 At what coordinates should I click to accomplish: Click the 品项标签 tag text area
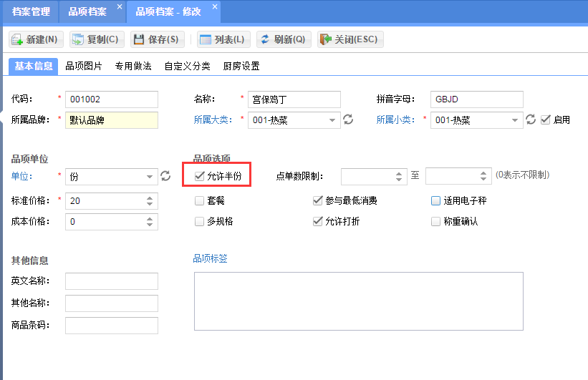click(x=359, y=301)
